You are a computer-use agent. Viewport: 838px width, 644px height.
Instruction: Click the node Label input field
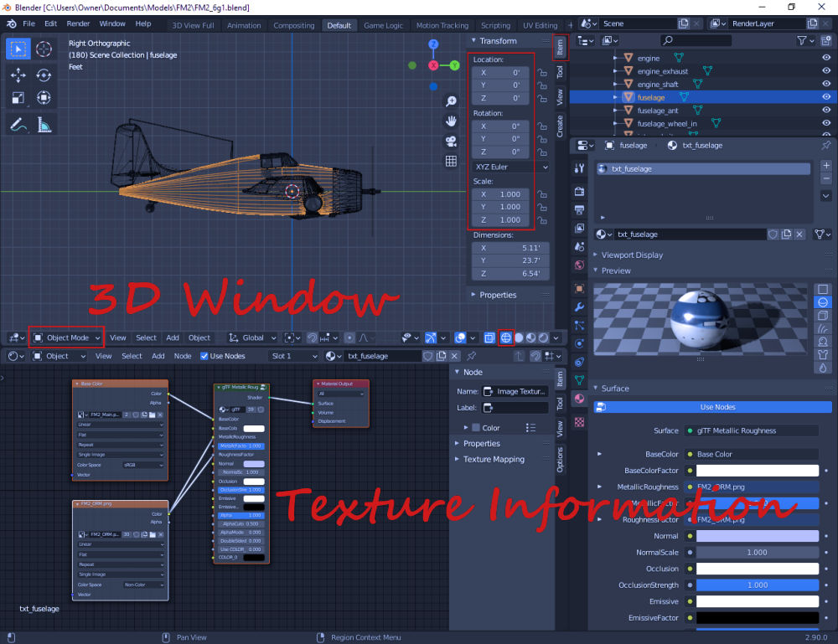515,408
